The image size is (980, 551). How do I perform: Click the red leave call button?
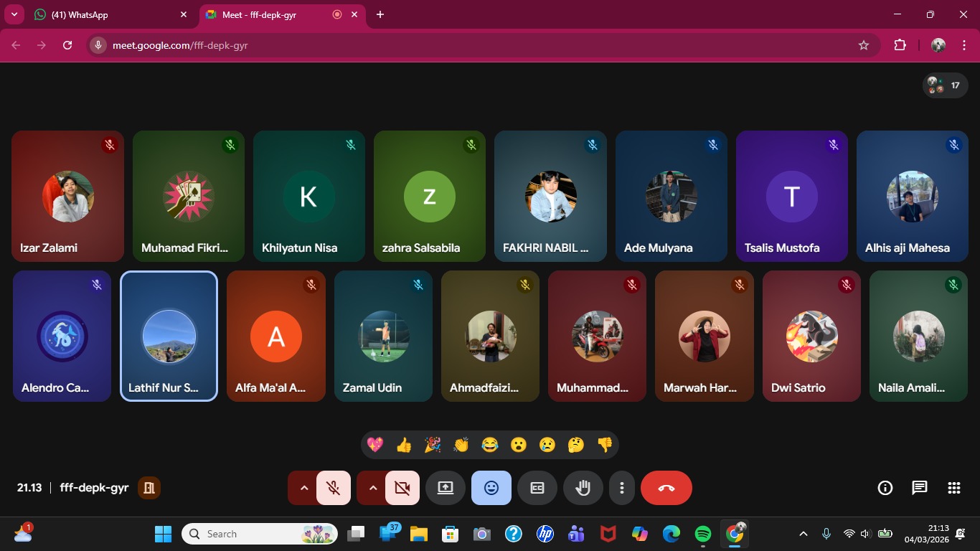click(666, 488)
